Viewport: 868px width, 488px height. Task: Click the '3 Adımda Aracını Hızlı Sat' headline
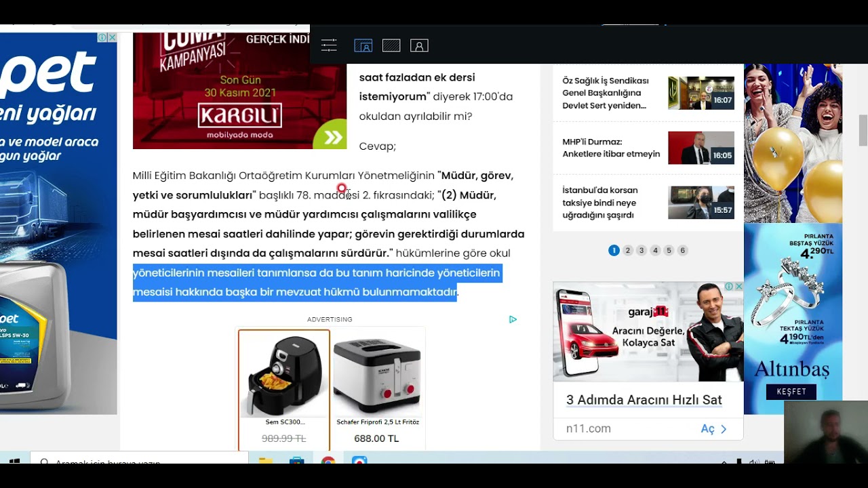coord(644,400)
